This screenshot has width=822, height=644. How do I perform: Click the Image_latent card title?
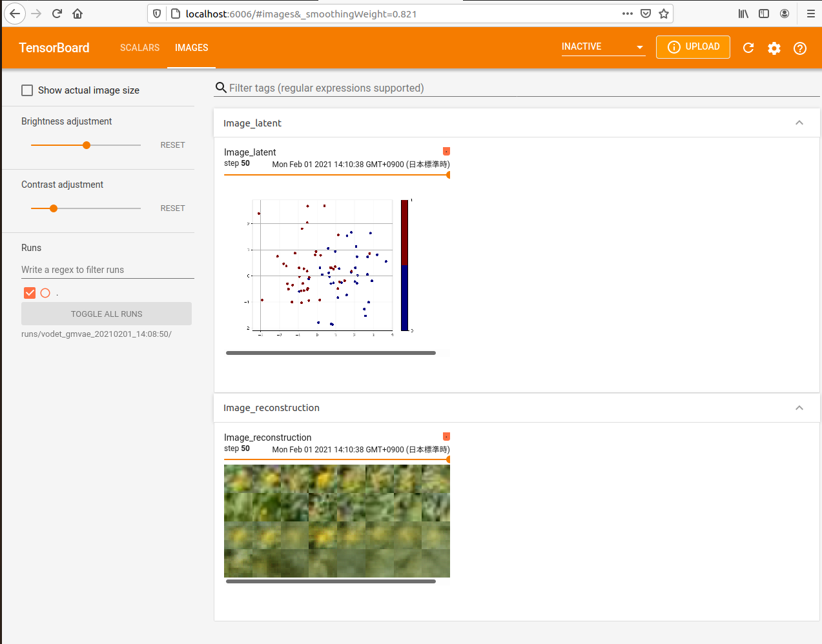250,152
